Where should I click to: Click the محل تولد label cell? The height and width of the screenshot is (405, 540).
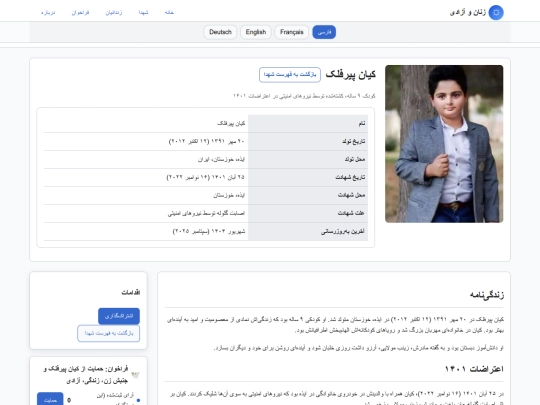pyautogui.click(x=308, y=159)
